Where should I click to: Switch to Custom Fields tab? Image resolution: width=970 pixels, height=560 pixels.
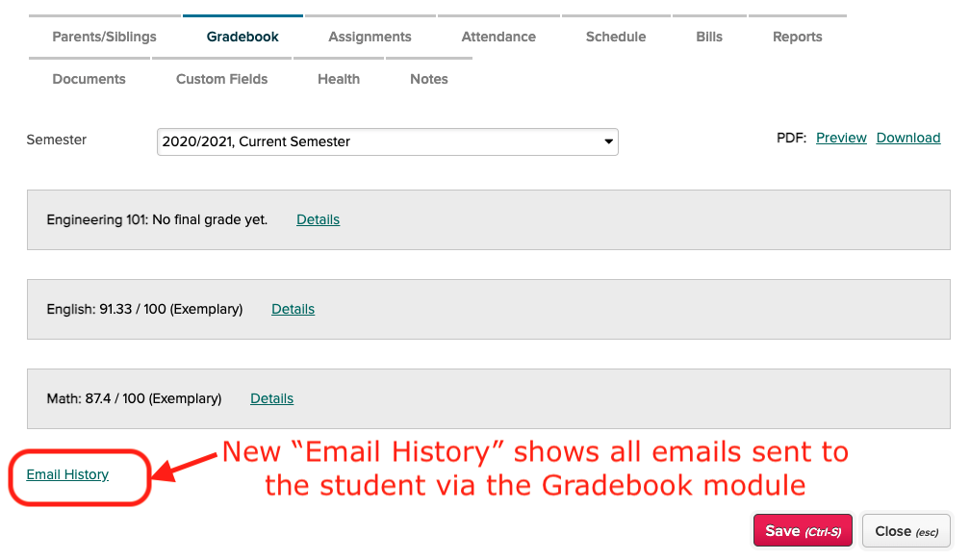[x=221, y=79]
